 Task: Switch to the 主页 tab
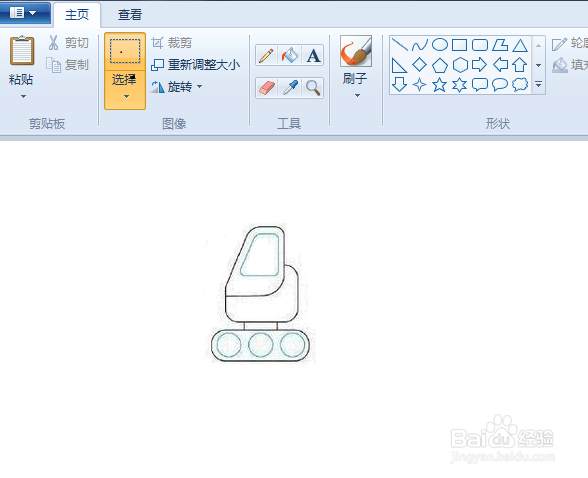77,15
